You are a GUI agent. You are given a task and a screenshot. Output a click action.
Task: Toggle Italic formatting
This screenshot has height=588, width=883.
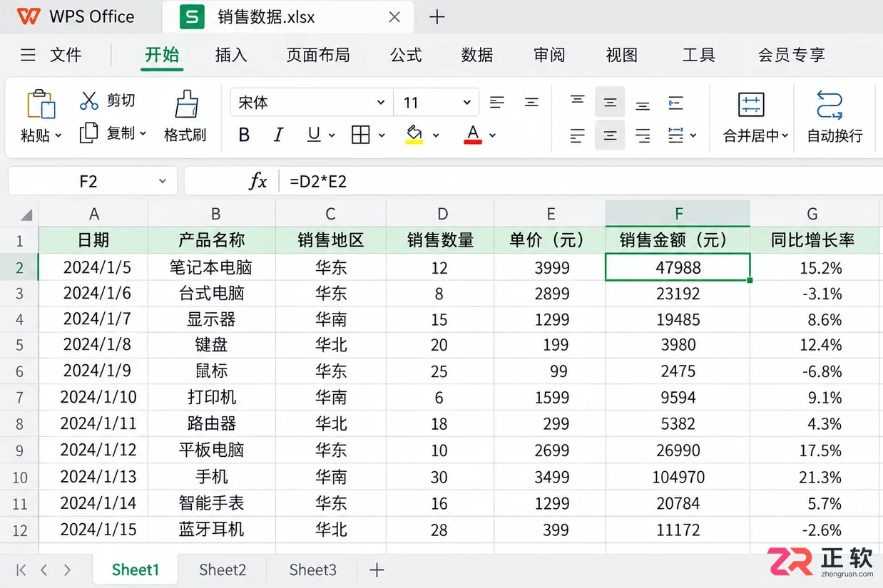pyautogui.click(x=278, y=135)
